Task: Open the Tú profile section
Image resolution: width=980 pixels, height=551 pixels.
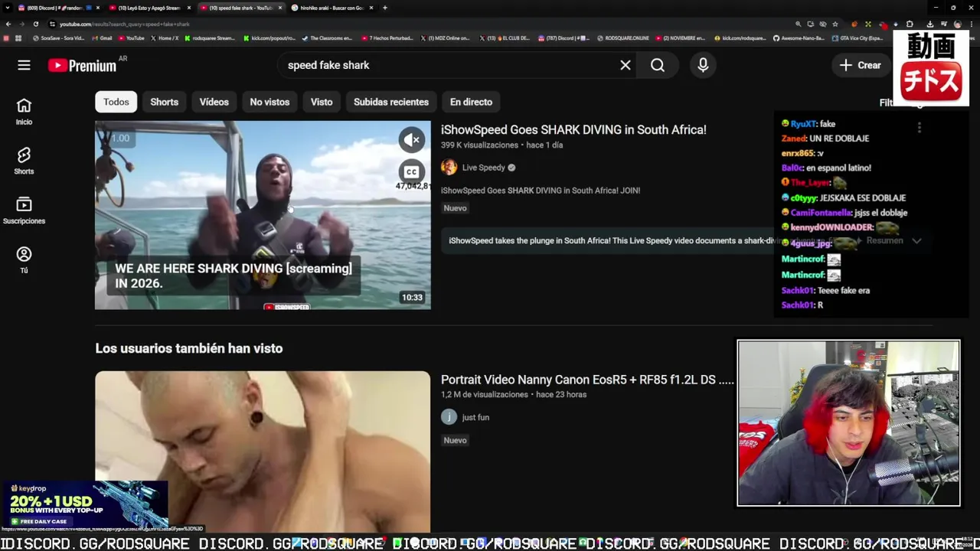Action: point(24,260)
